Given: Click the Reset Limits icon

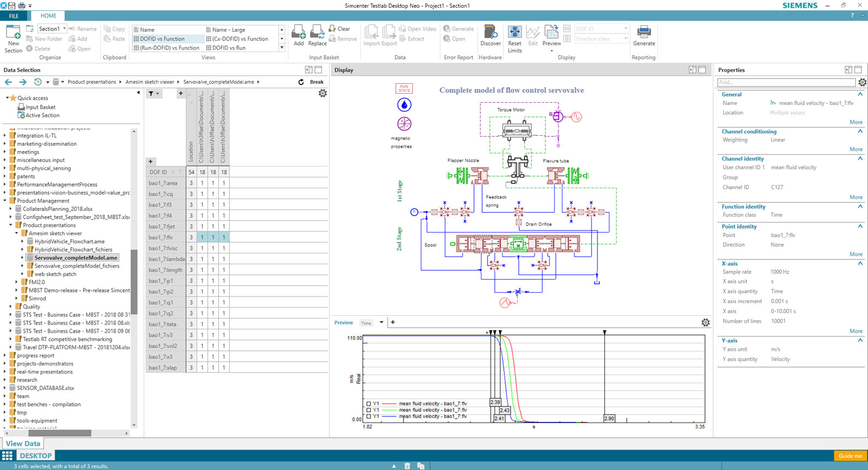Looking at the screenshot, I should (514, 33).
